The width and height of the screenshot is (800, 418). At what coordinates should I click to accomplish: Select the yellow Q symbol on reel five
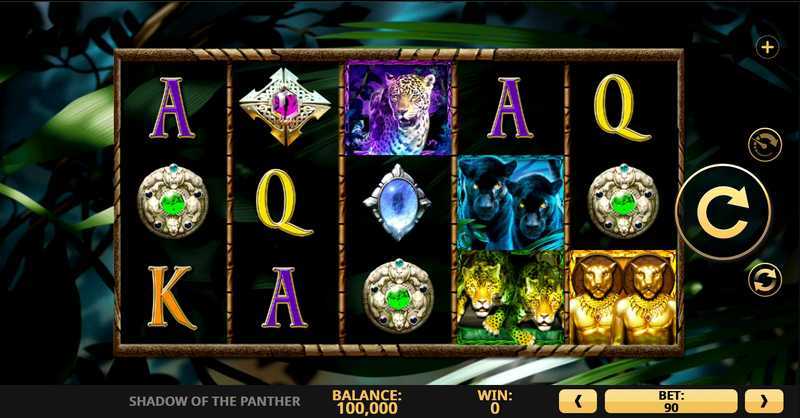point(621,108)
